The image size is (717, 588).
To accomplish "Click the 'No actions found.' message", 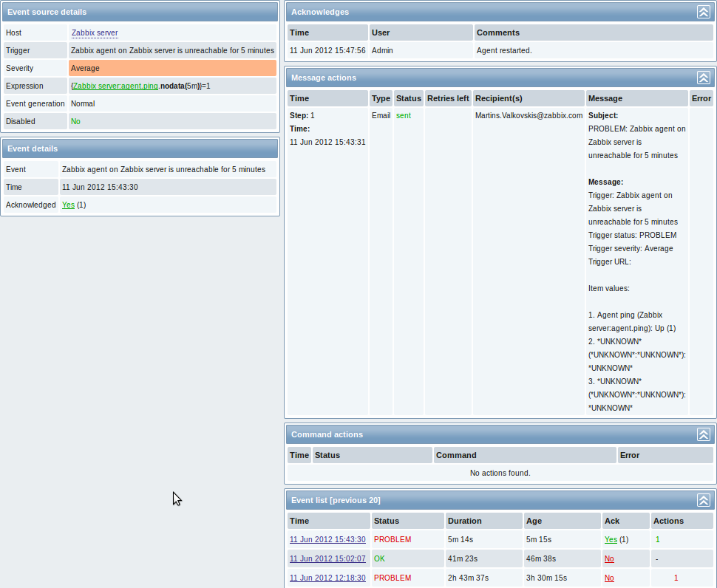I will click(500, 473).
